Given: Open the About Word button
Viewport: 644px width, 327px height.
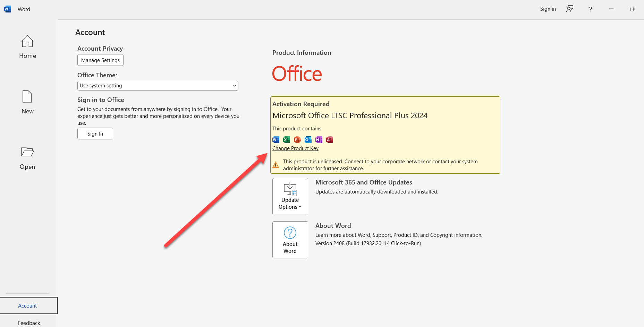Looking at the screenshot, I should 290,240.
